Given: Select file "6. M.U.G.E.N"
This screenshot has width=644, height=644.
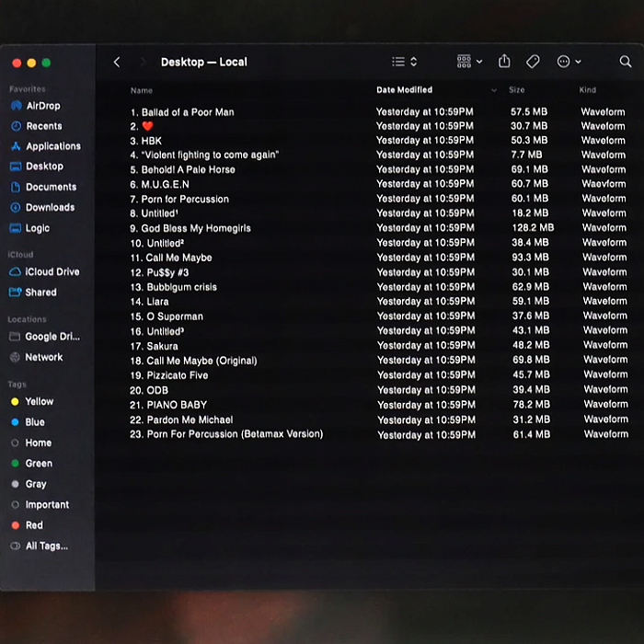Looking at the screenshot, I should (160, 184).
